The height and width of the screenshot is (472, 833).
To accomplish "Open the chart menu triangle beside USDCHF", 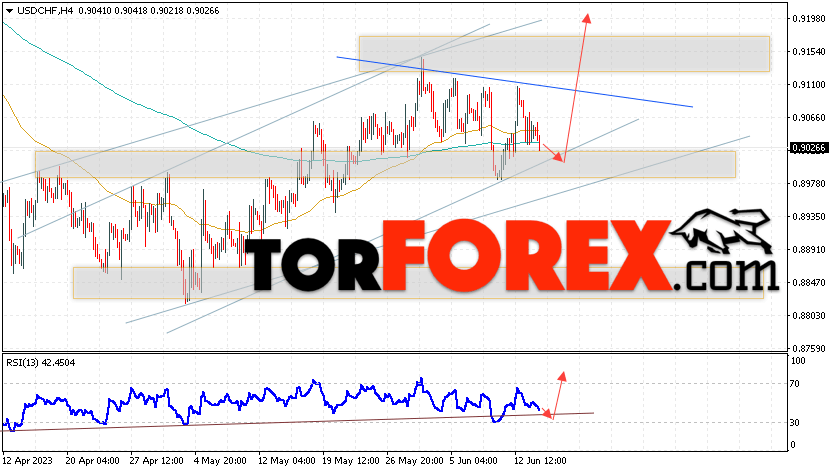I will pos(9,11).
